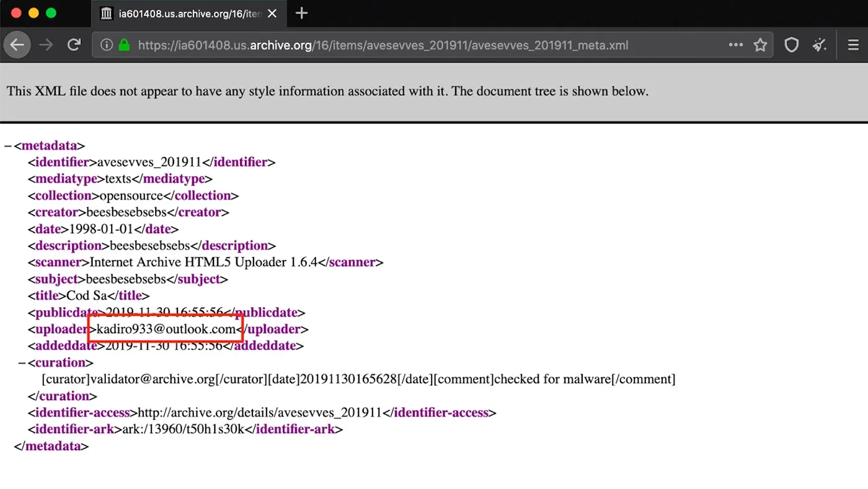
Task: Bookmark this page with the star icon
Action: [760, 45]
